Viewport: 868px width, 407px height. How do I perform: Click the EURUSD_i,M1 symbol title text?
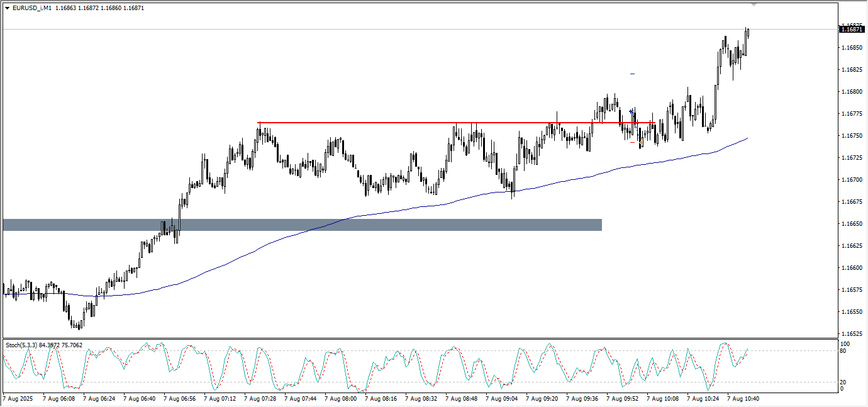click(31, 8)
